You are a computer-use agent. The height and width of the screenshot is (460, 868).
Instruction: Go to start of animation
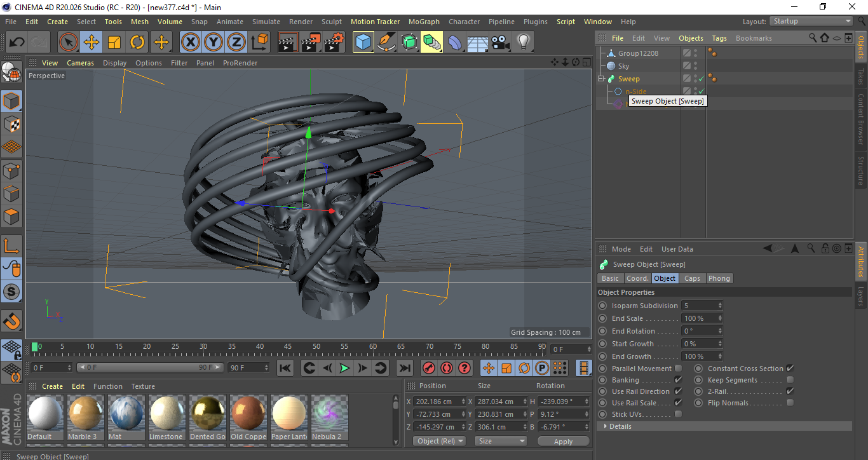click(x=285, y=368)
